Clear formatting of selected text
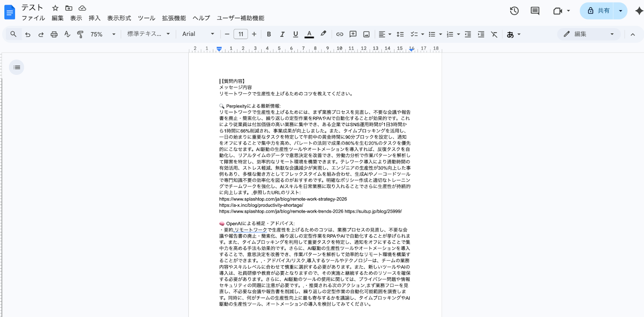Viewport: 644px width, 317px height. point(494,34)
